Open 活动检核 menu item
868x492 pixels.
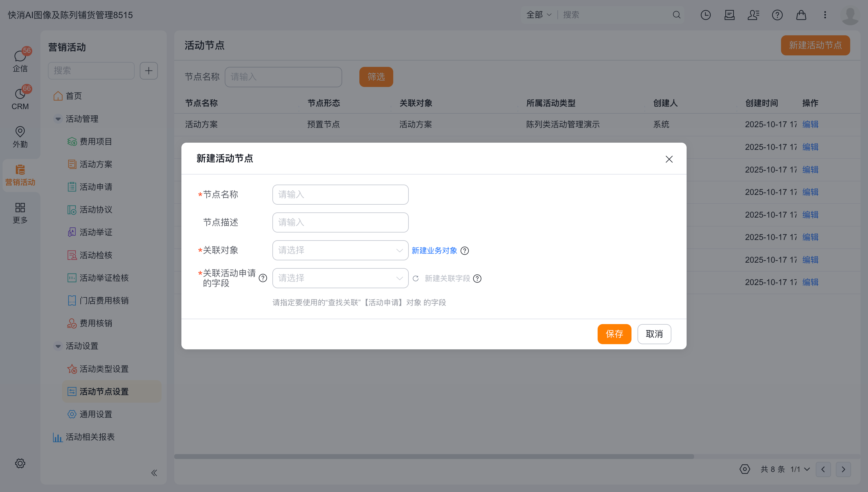(x=90, y=255)
